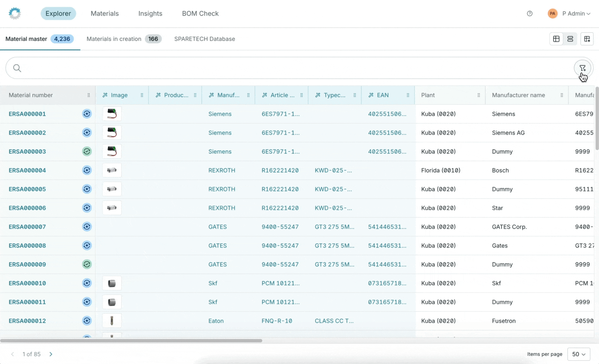The height and width of the screenshot is (364, 599).
Task: Open Items per page 50 dropdown
Action: click(x=579, y=354)
